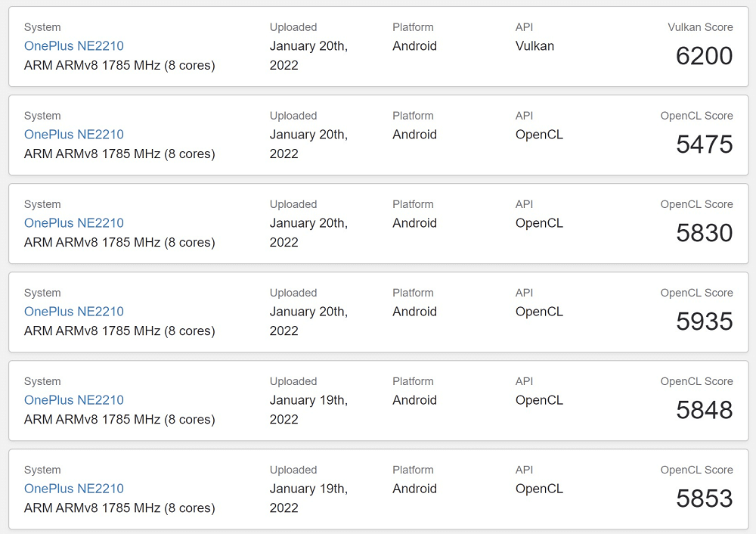The height and width of the screenshot is (534, 756).
Task: Open OnePlus NE2210 link beside 5475 score
Action: tap(74, 135)
